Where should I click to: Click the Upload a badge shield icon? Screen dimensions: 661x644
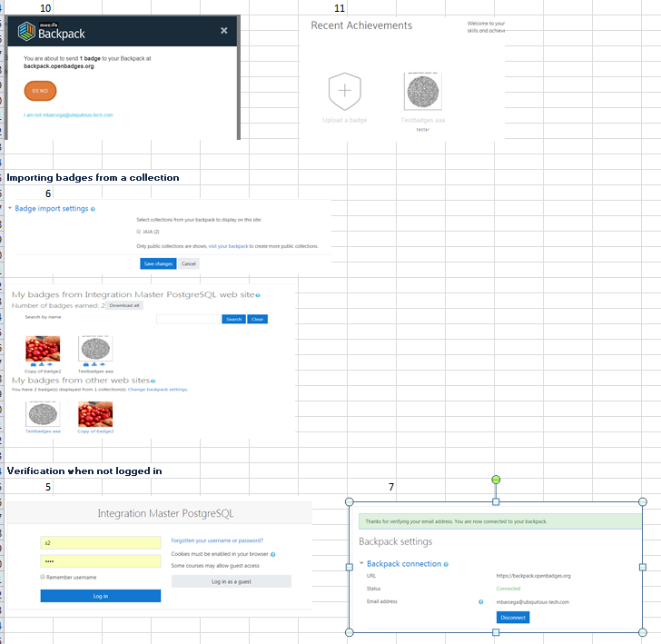[344, 91]
